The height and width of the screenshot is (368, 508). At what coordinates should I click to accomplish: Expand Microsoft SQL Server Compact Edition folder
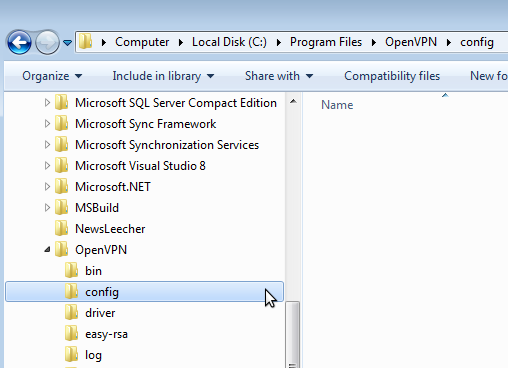[x=47, y=102]
